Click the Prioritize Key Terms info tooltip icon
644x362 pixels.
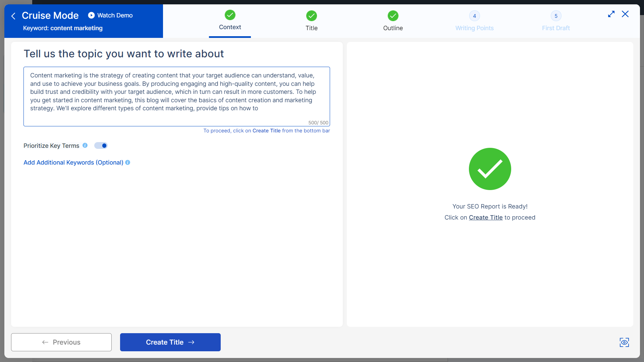click(x=85, y=145)
